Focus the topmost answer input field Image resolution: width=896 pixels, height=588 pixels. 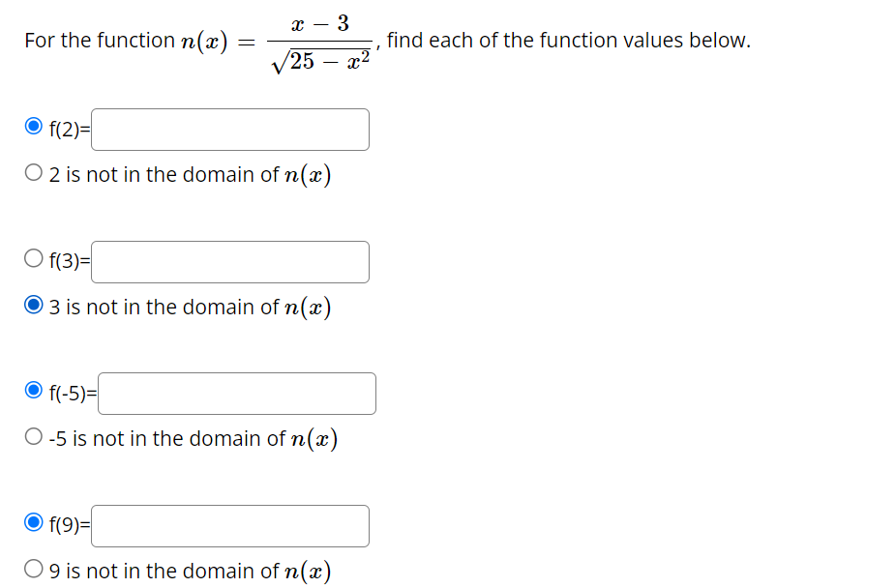229,129
